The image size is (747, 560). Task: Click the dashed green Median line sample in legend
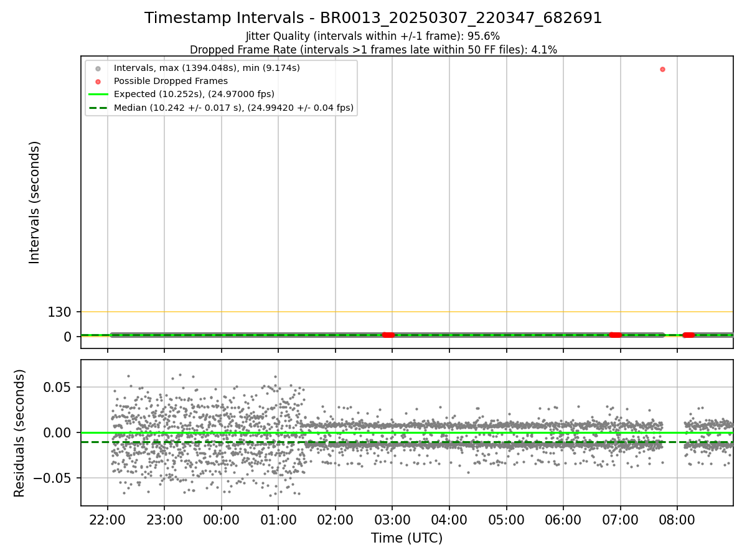coord(98,108)
